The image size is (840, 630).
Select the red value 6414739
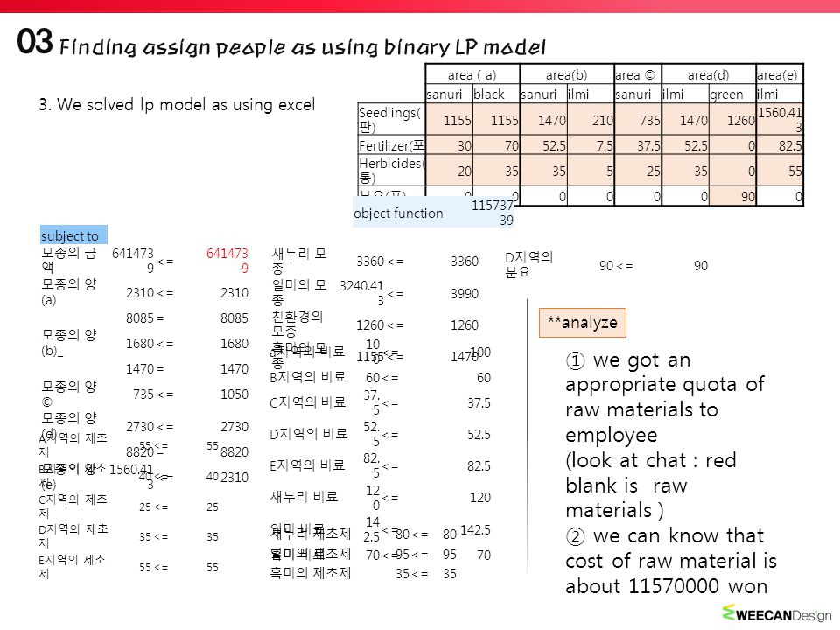click(x=227, y=261)
